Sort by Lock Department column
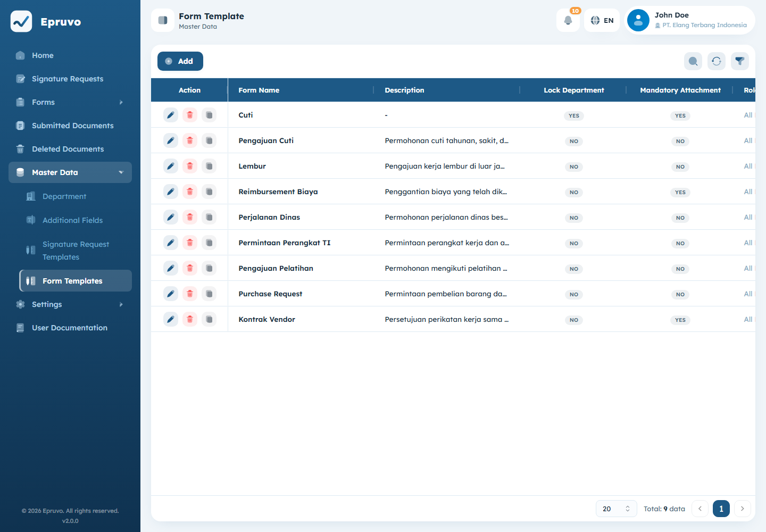This screenshot has height=532, width=766. coord(573,90)
